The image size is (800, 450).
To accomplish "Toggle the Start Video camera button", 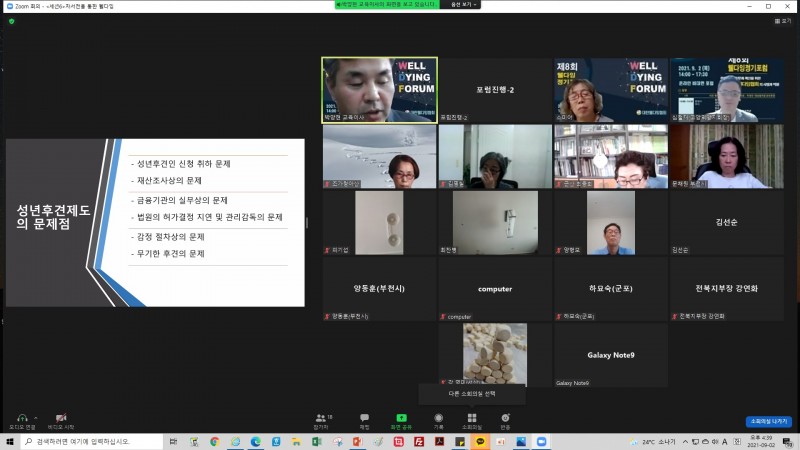I will coord(61,420).
